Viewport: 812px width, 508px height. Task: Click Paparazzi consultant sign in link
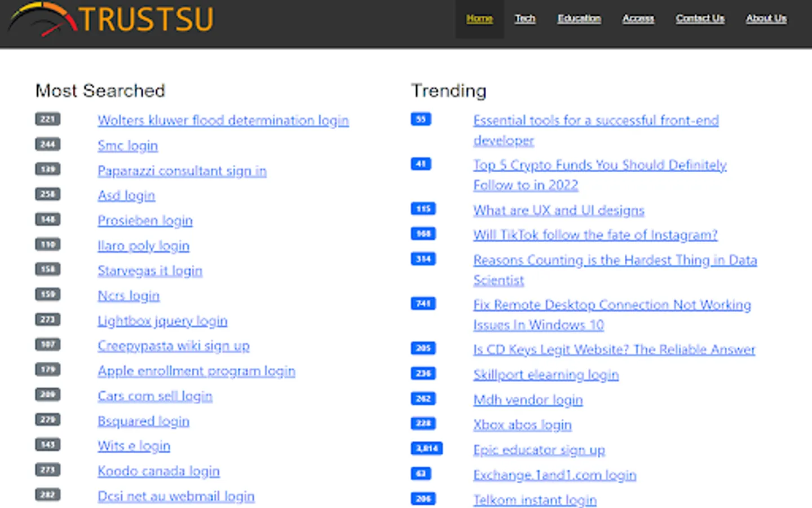(x=182, y=170)
